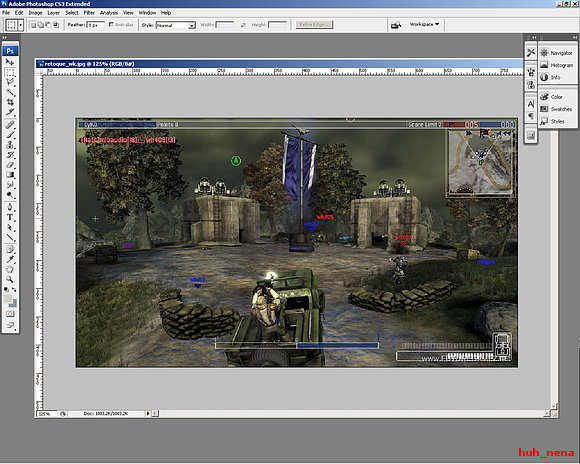580x464 pixels.
Task: Select the Healing Brush tool
Action: point(10,125)
